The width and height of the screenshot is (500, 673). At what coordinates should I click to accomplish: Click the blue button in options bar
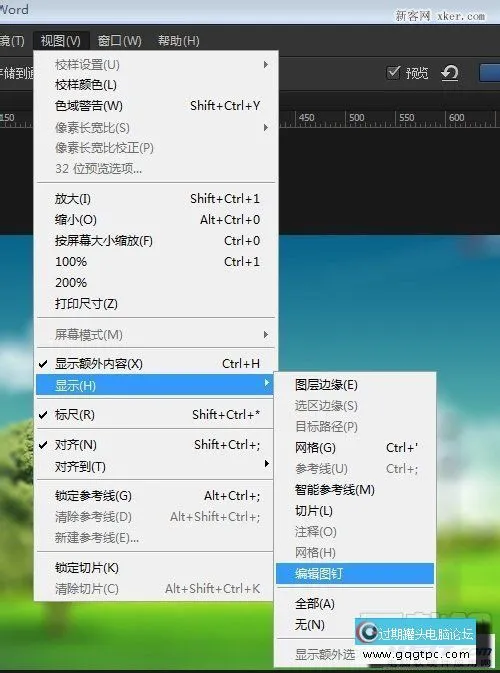point(490,73)
